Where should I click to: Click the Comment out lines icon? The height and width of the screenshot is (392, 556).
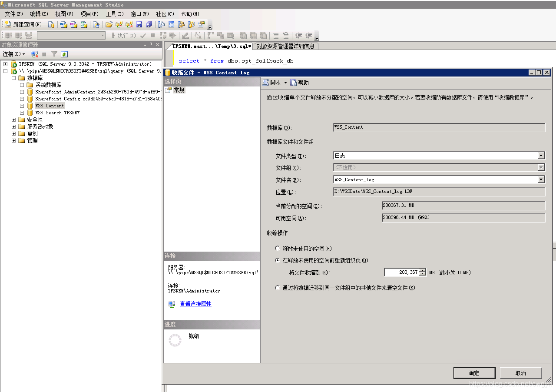(x=275, y=36)
